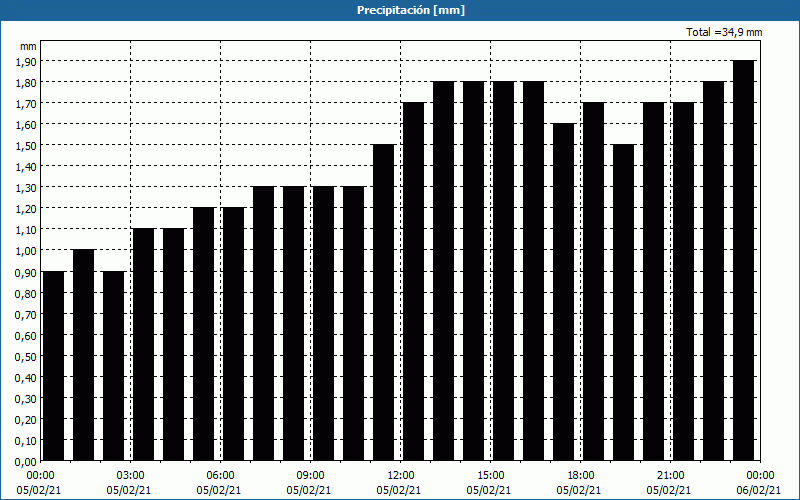This screenshot has height=500, width=800.
Task: Select the 1,20 y-axis label
Action: (26, 209)
